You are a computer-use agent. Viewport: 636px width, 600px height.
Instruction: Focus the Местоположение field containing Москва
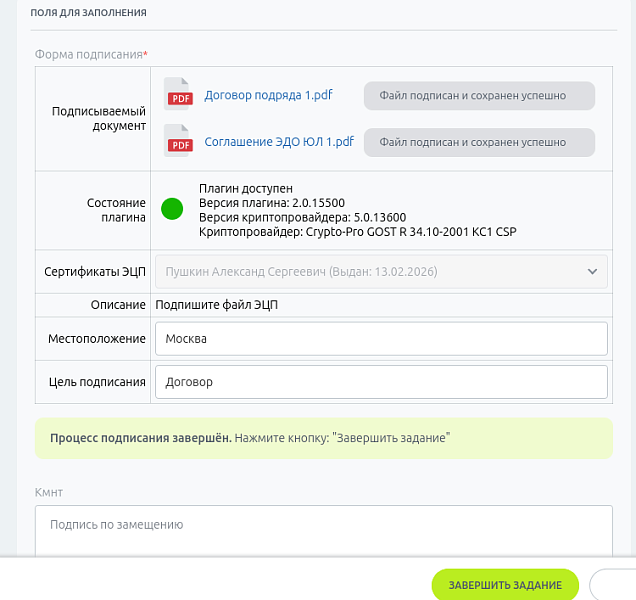tap(381, 338)
